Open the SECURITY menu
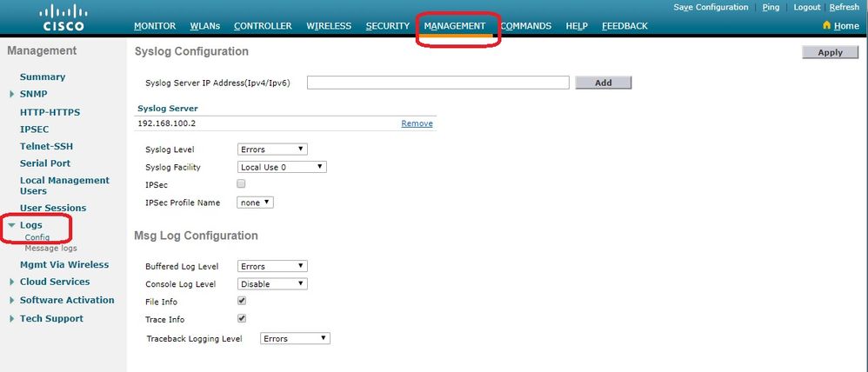Image resolution: width=868 pixels, height=372 pixels. (388, 26)
